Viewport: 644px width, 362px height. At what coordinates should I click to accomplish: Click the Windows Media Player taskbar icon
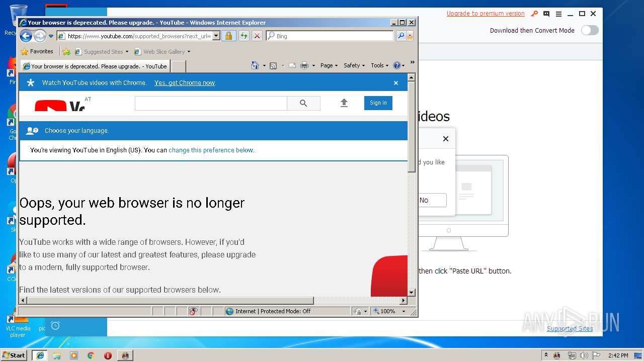point(74,355)
